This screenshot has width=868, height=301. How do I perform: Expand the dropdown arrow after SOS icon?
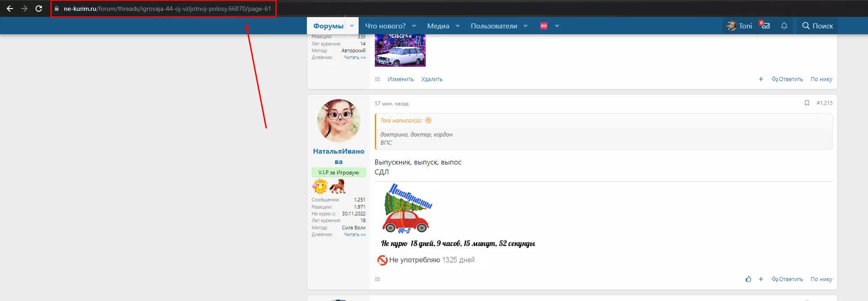click(x=557, y=26)
